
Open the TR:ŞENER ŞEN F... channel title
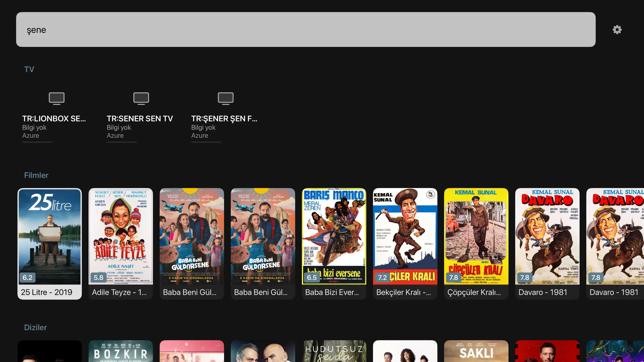click(224, 119)
